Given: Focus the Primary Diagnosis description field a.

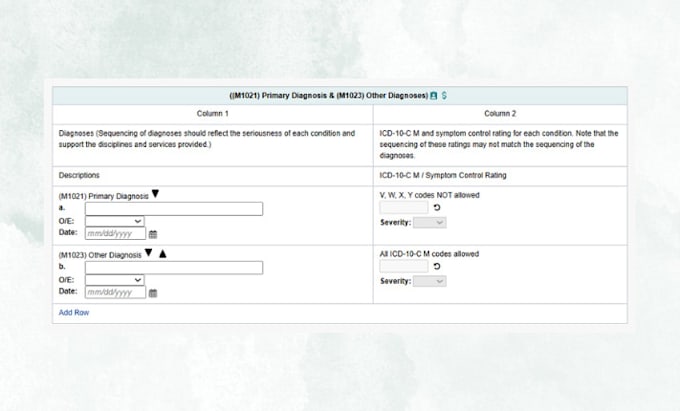Looking at the screenshot, I should tap(174, 209).
